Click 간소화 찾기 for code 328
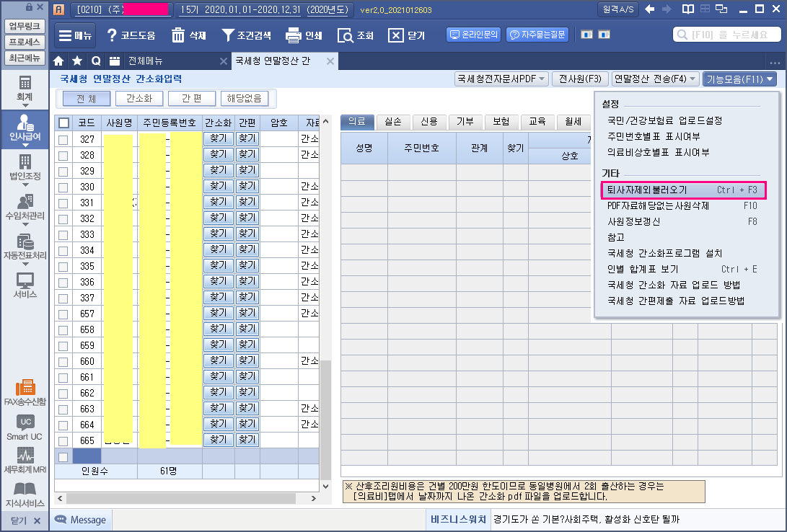The width and height of the screenshot is (787, 532). pos(219,154)
